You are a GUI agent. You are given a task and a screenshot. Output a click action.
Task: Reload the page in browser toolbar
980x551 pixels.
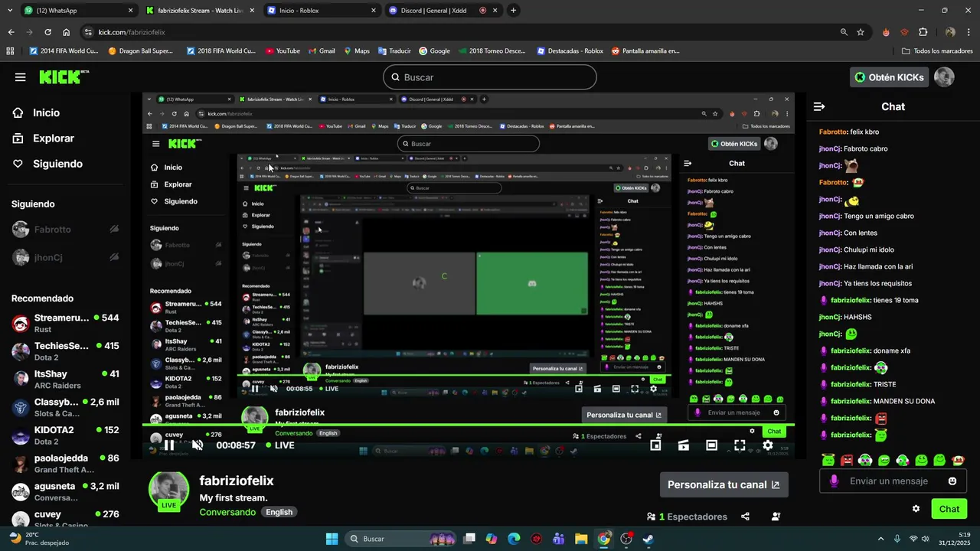(47, 32)
